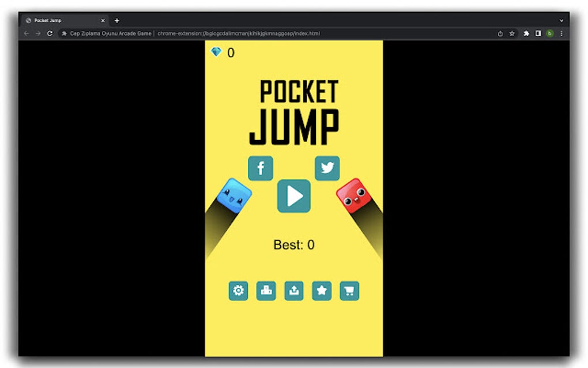
Task: Click the Pocket Jump title logo
Action: pyautogui.click(x=295, y=108)
